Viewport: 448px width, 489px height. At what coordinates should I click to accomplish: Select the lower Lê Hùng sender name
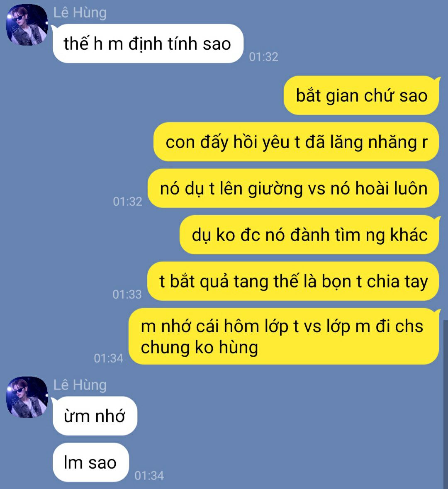[80, 385]
